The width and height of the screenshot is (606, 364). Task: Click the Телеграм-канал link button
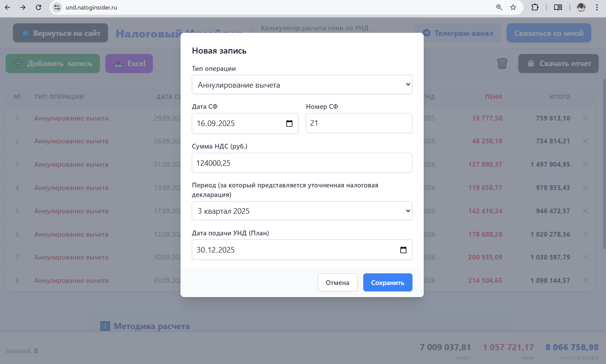tap(458, 33)
